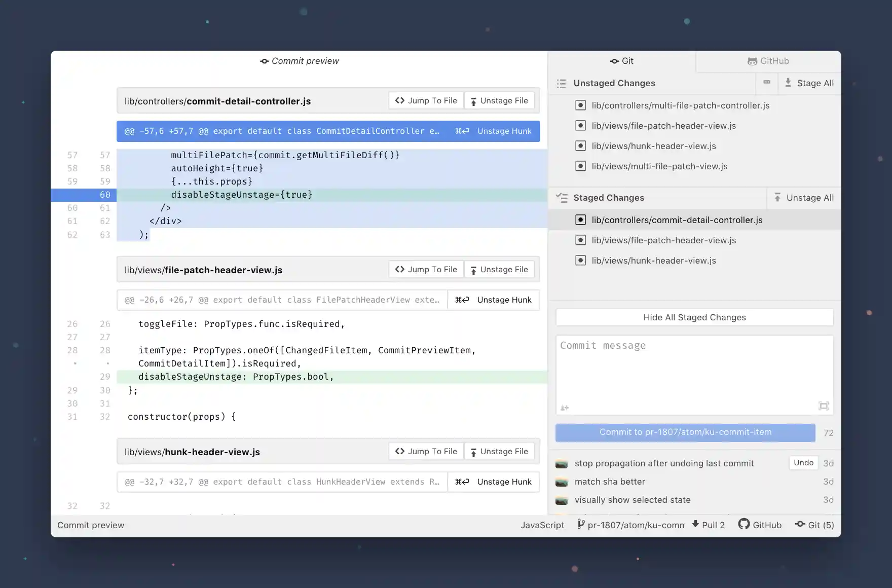892x588 pixels.
Task: Select staged lib/views/hunk-header-view.js
Action: [x=695, y=261]
